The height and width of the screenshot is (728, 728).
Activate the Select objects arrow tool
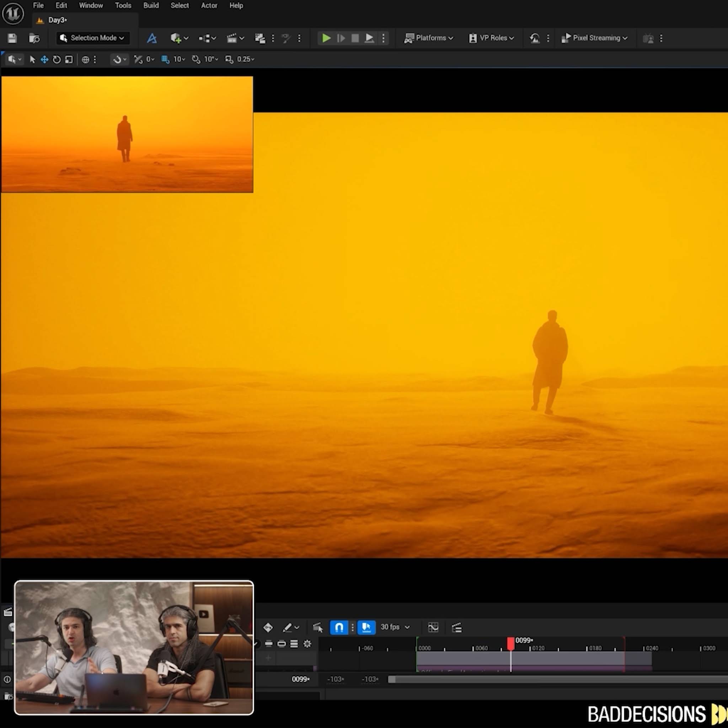[32, 59]
